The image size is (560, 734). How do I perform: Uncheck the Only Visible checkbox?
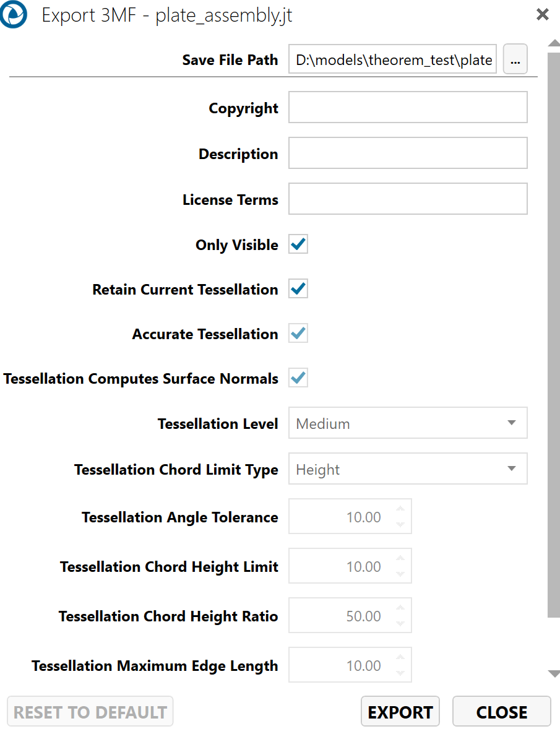click(x=298, y=244)
